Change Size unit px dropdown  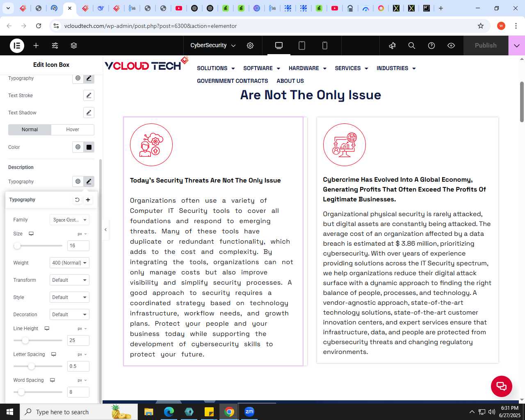click(82, 234)
